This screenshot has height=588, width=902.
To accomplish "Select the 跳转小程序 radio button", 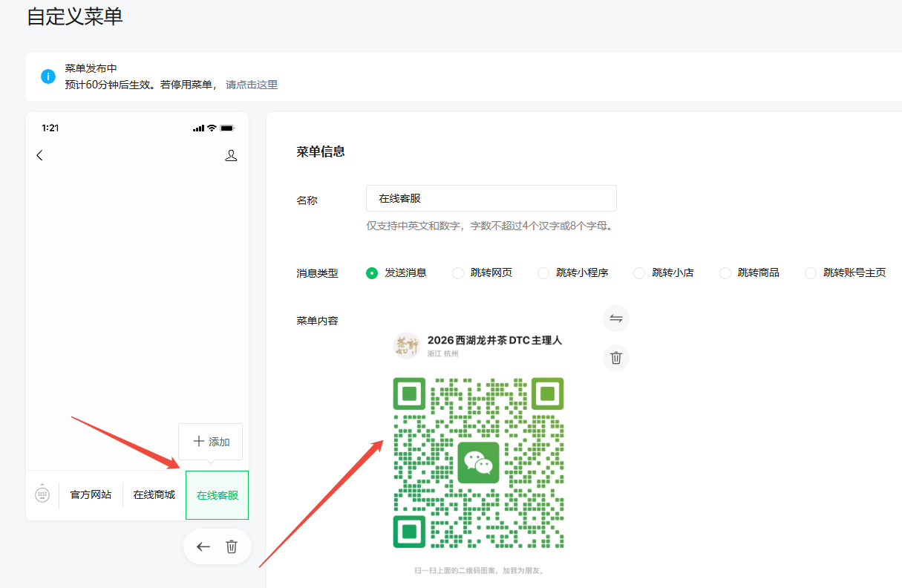I will pyautogui.click(x=543, y=273).
